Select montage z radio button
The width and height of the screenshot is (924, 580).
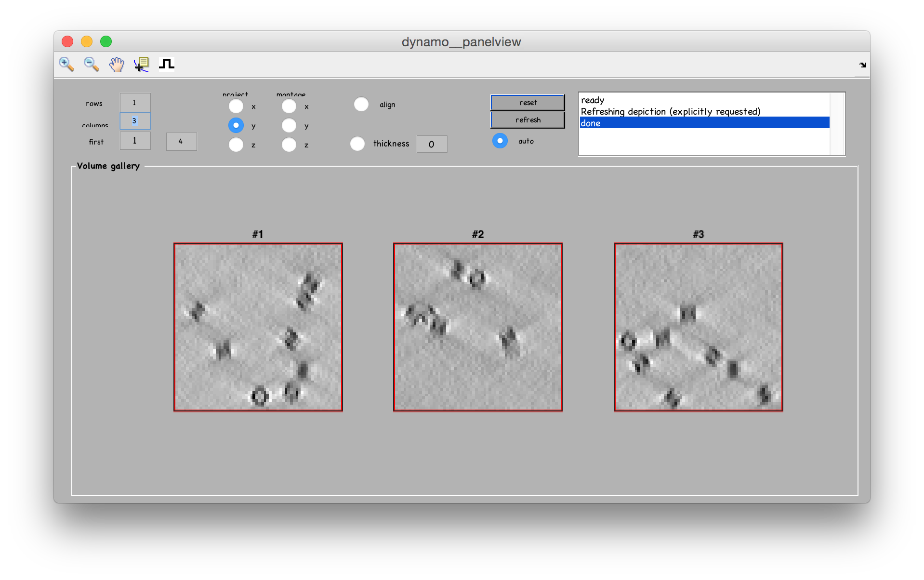[289, 145]
